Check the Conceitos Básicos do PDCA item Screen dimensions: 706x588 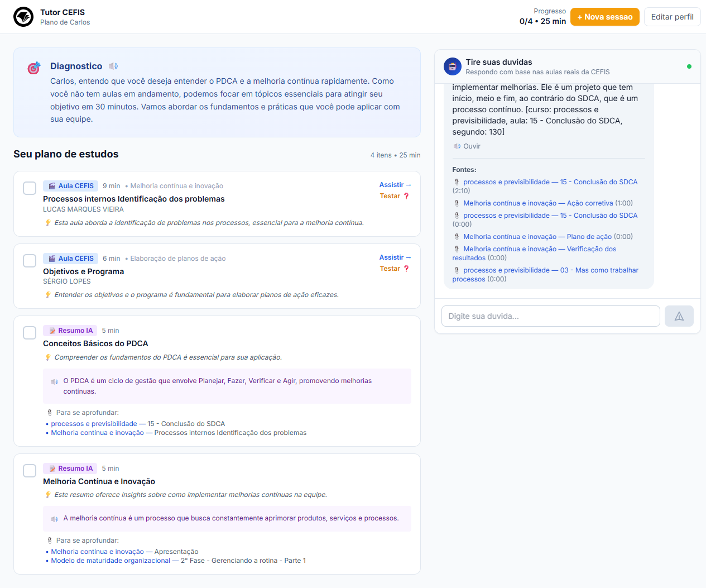click(x=30, y=333)
